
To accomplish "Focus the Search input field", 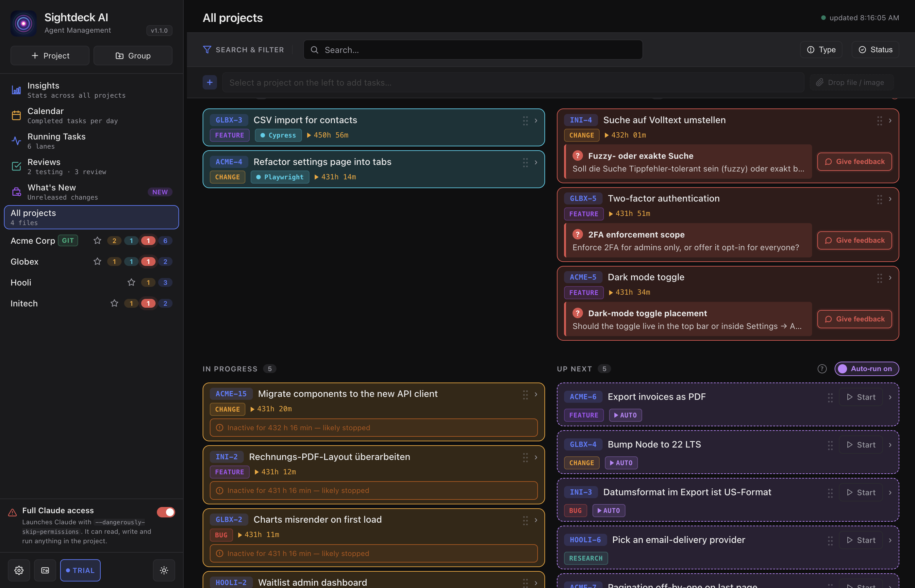I will [x=473, y=50].
